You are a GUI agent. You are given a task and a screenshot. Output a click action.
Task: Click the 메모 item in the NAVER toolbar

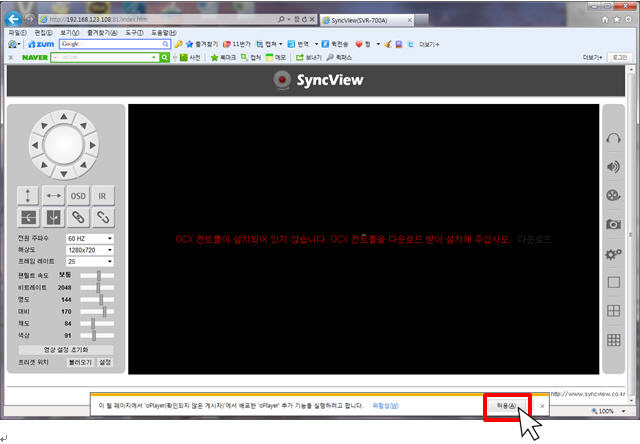tap(276, 58)
